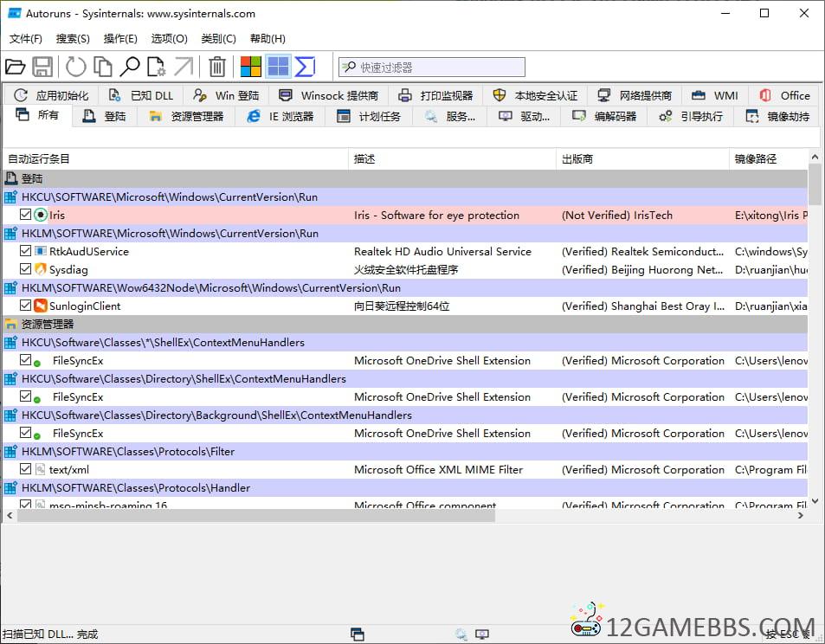Click in the 快速过滤器 search field
This screenshot has width=825, height=644.
point(432,67)
